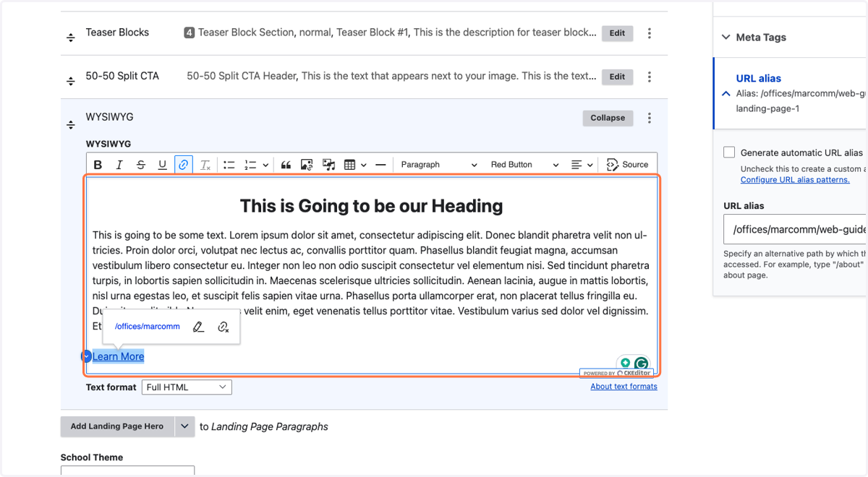
Task: Click the blue marker beside Learn More
Action: tap(86, 356)
